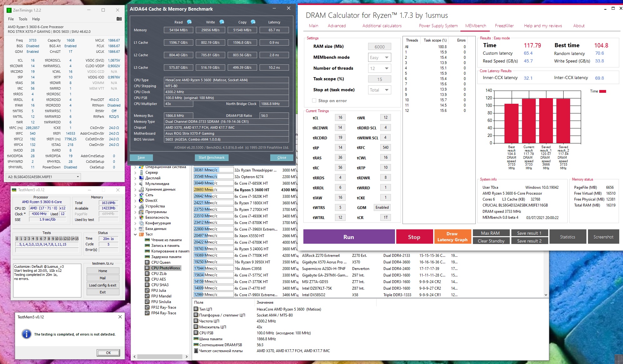Select the DirectX icon in AIDA64 tree
623x364 pixels.
pyautogui.click(x=141, y=201)
